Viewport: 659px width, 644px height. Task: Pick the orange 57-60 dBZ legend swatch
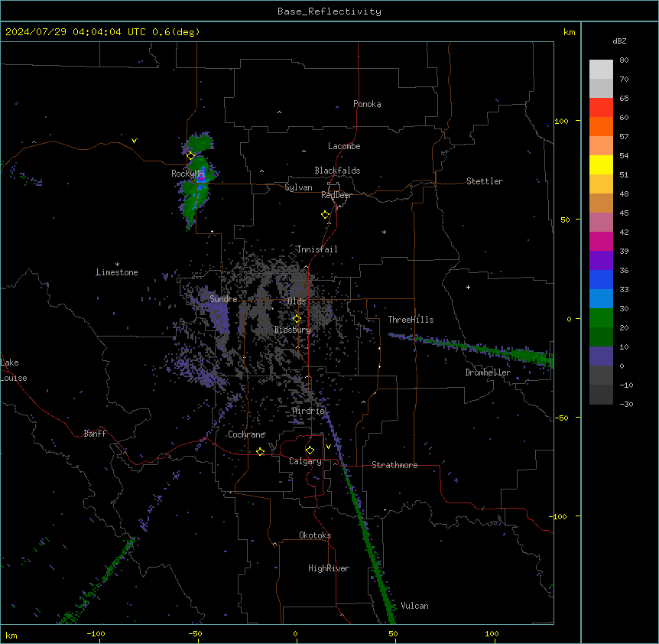[601, 126]
